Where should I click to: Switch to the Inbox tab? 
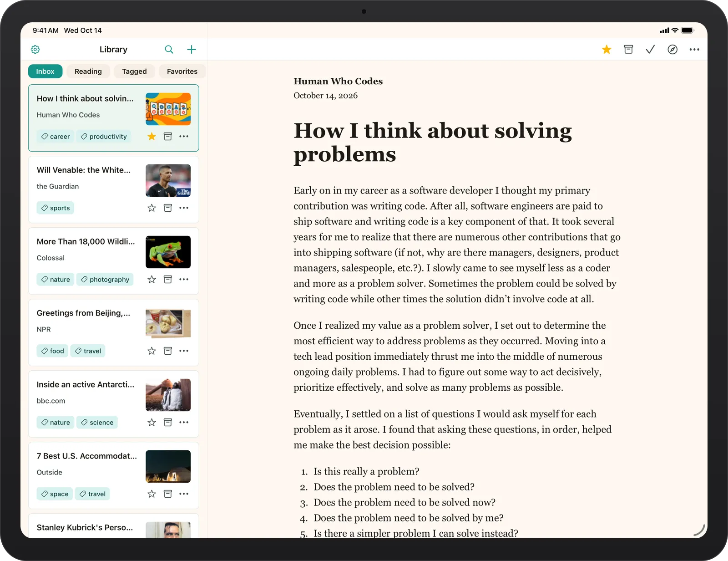click(x=45, y=71)
